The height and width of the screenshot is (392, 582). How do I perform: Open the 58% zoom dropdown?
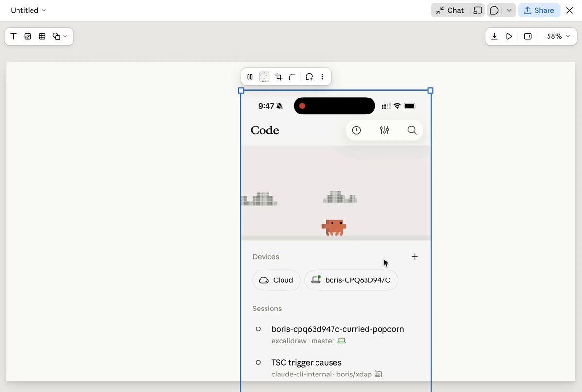click(x=558, y=36)
